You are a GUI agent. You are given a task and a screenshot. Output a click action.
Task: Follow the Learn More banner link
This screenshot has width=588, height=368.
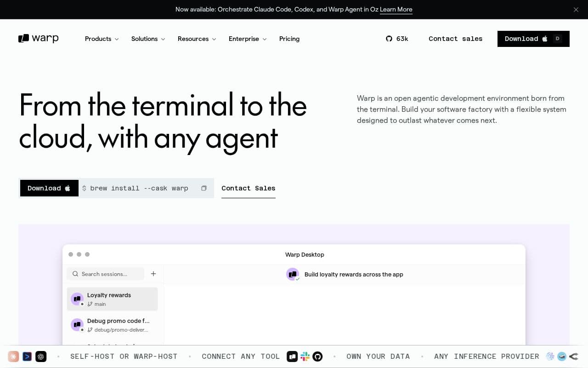click(x=396, y=10)
